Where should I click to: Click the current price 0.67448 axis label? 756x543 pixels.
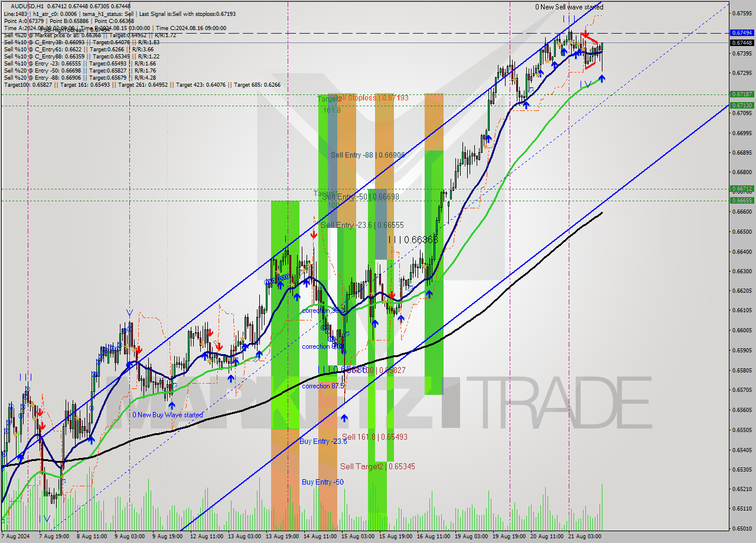tap(742, 42)
